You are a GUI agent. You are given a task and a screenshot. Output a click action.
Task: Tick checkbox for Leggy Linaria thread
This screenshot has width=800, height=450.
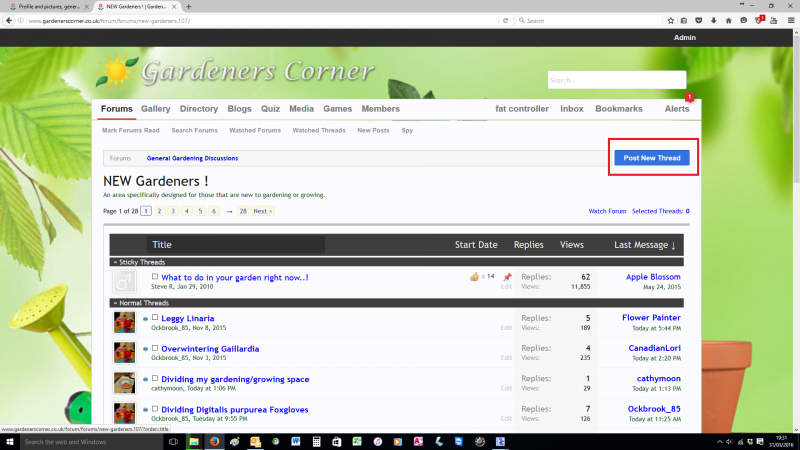pos(155,318)
